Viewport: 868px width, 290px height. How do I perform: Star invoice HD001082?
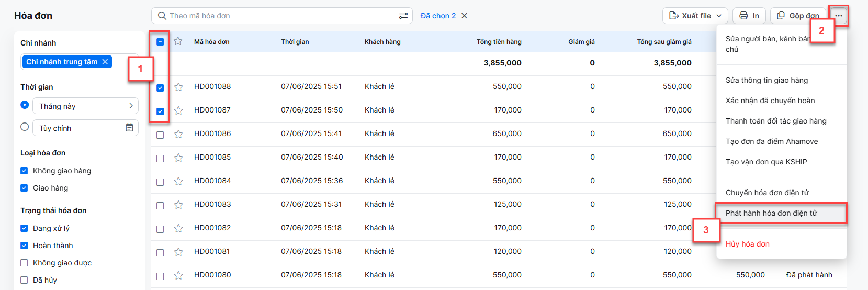point(178,228)
